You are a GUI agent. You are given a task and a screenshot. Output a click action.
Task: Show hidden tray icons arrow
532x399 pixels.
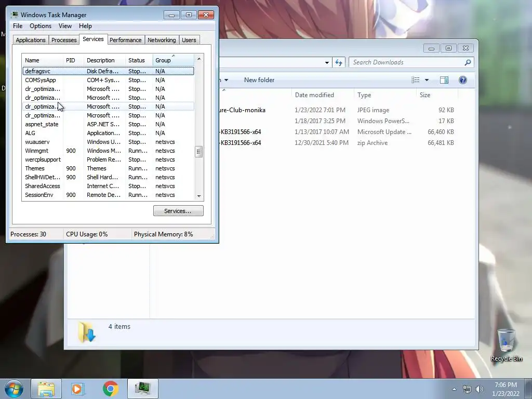(x=454, y=390)
